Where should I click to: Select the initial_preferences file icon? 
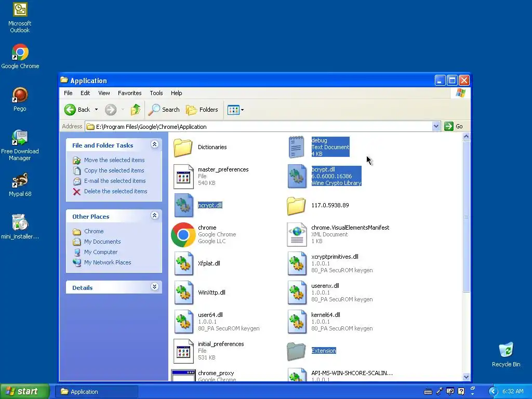click(183, 351)
